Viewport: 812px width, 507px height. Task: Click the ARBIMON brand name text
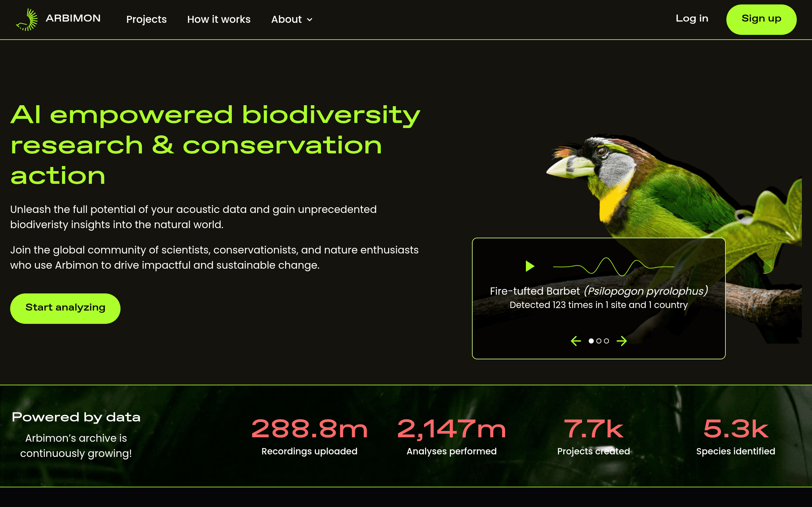[x=73, y=18]
